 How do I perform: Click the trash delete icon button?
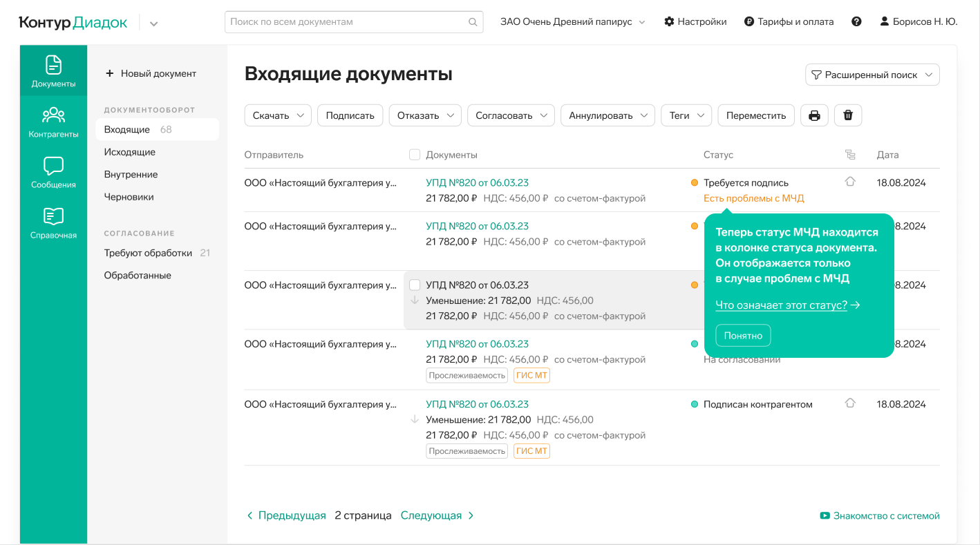click(x=848, y=115)
